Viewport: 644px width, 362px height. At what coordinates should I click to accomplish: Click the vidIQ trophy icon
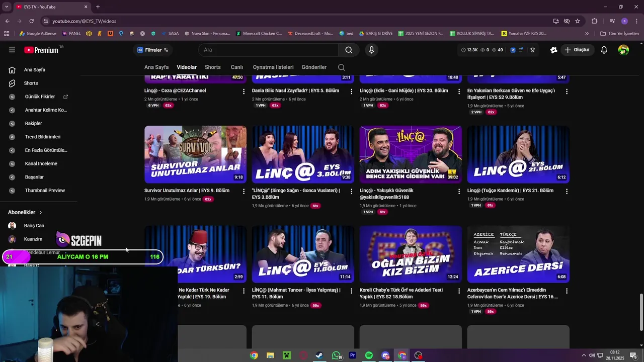tap(532, 50)
